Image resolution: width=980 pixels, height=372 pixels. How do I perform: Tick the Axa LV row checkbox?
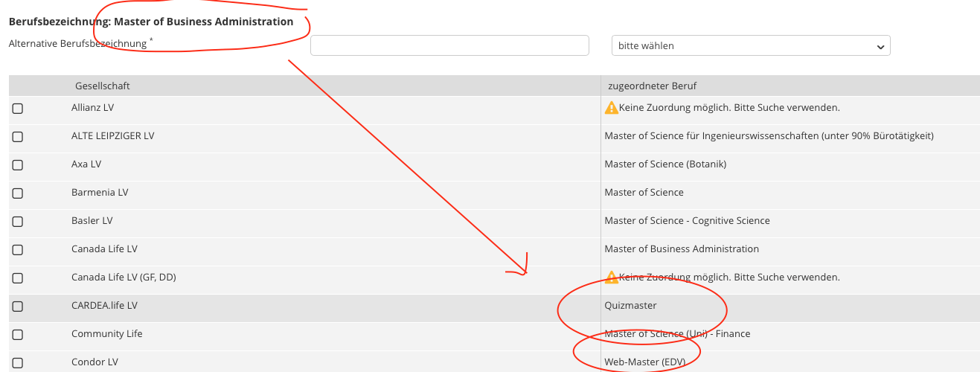click(x=17, y=165)
